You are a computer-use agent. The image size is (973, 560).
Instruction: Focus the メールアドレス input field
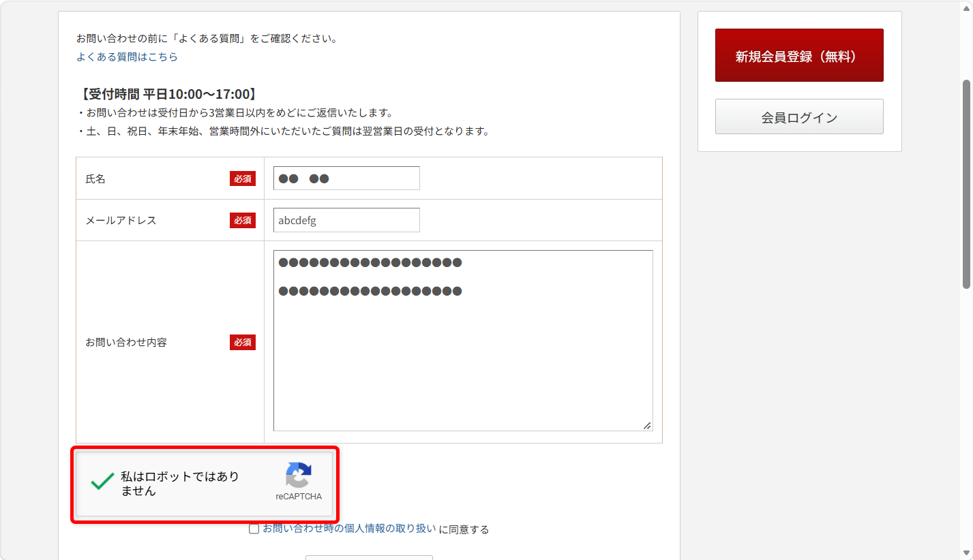(346, 220)
